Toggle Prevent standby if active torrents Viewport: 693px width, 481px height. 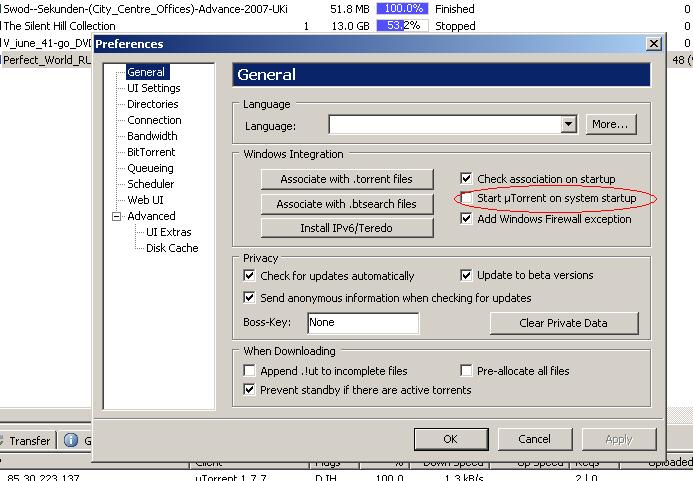(249, 389)
